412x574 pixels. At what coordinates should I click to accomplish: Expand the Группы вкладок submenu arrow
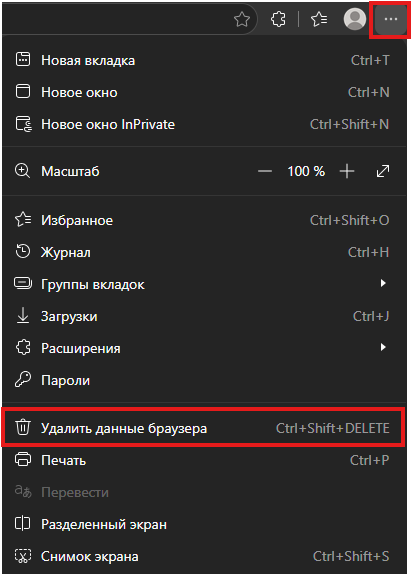tap(383, 283)
